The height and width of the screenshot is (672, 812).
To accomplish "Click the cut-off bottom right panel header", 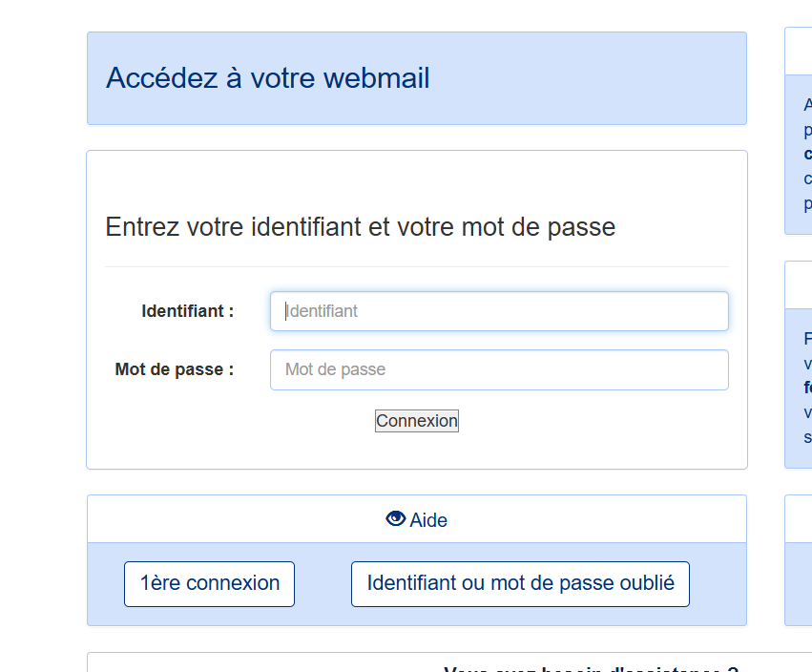I will (799, 519).
